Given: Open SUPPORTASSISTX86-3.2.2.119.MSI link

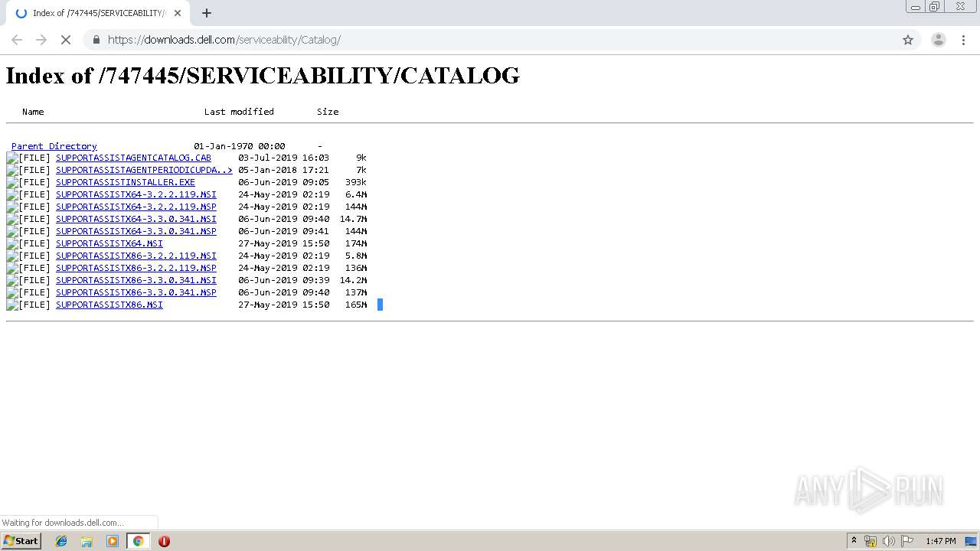Looking at the screenshot, I should tap(136, 256).
